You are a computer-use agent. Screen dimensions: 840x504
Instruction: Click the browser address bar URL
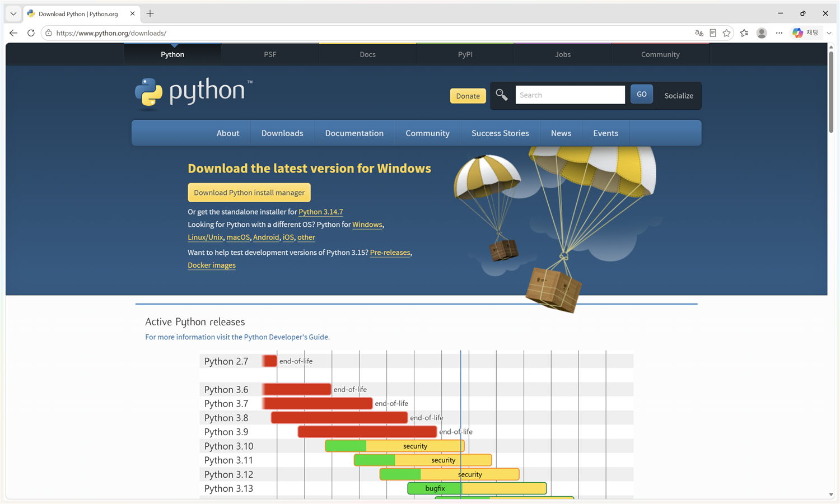(x=111, y=33)
